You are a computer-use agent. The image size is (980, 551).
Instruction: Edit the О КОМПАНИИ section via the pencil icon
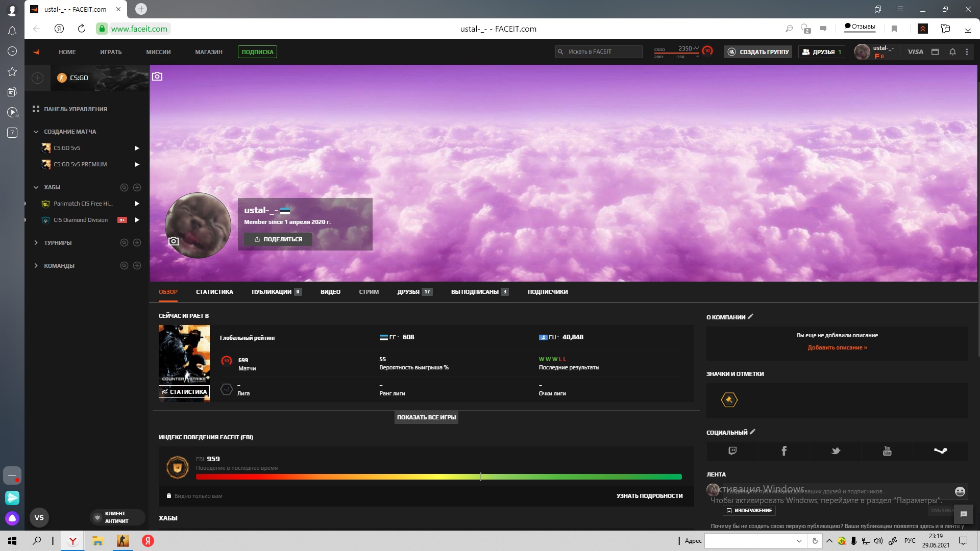[x=750, y=317]
